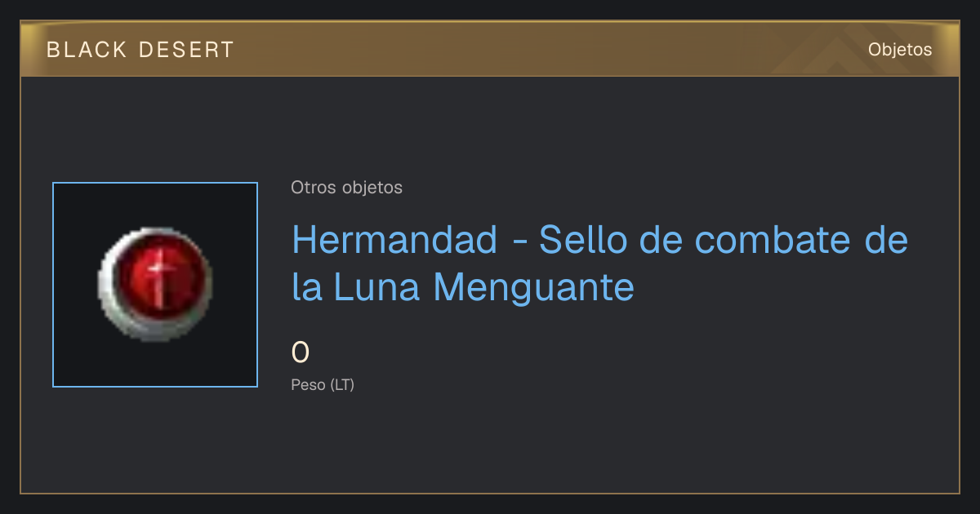Screen dimensions: 980x514
Task: Click the gold header banner center
Action: pos(490,50)
